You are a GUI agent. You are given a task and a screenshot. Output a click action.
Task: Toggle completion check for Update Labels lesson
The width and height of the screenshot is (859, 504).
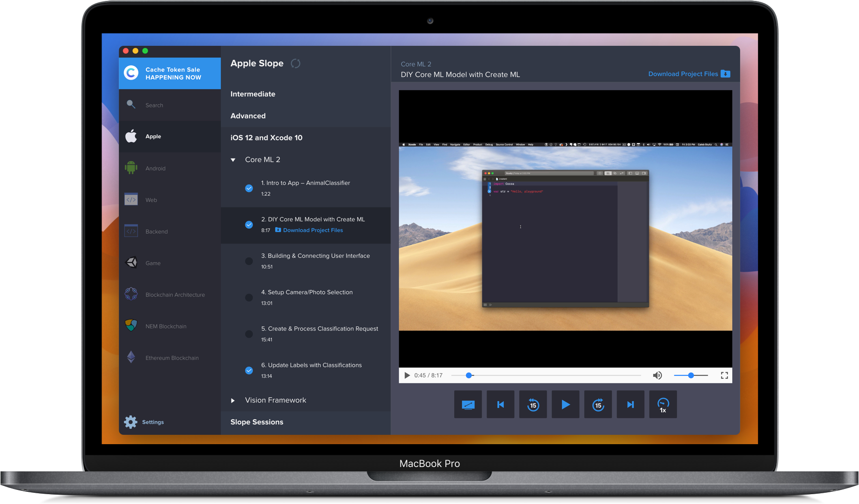tap(249, 370)
